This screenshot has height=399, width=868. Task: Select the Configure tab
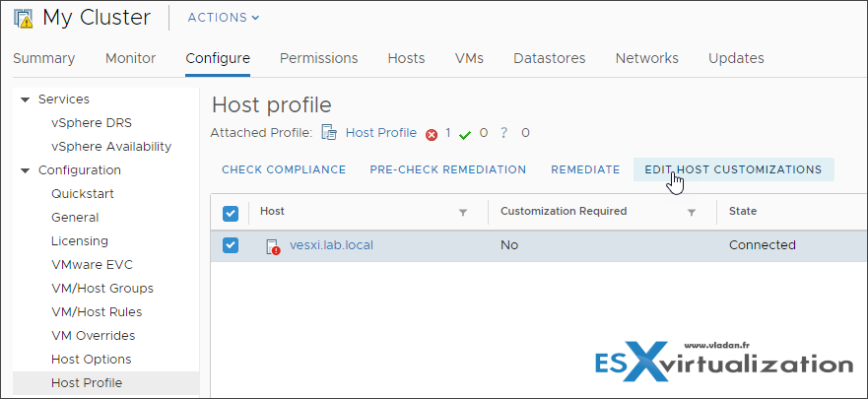tap(218, 58)
